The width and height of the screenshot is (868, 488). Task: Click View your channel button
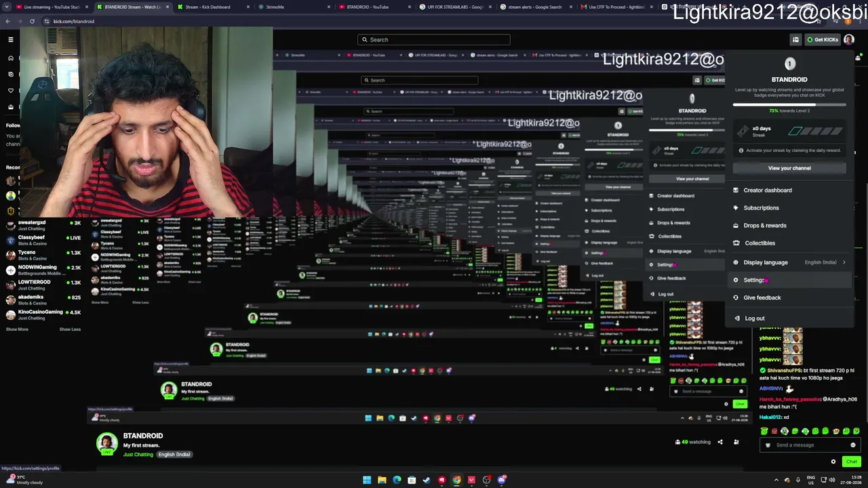pyautogui.click(x=789, y=168)
